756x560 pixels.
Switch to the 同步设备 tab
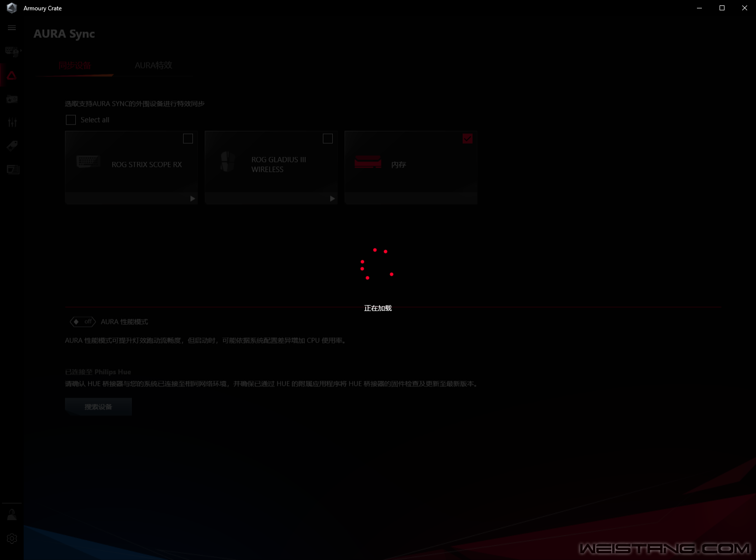[x=75, y=65]
